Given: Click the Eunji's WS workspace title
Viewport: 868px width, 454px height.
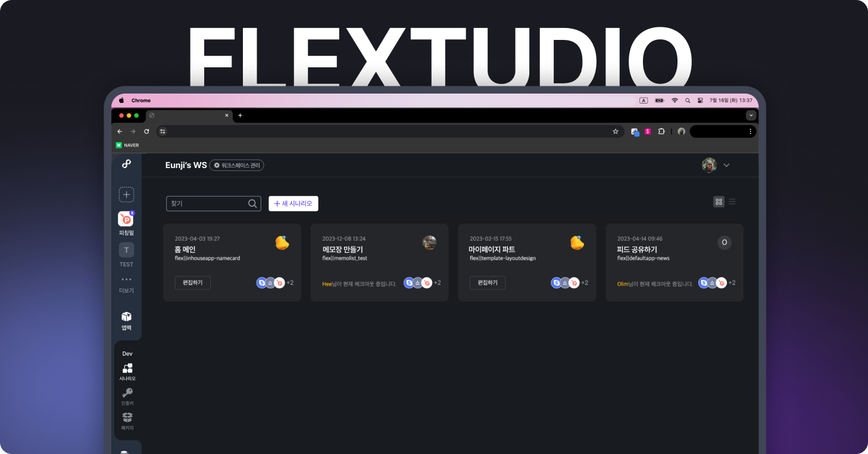Looking at the screenshot, I should (x=186, y=165).
